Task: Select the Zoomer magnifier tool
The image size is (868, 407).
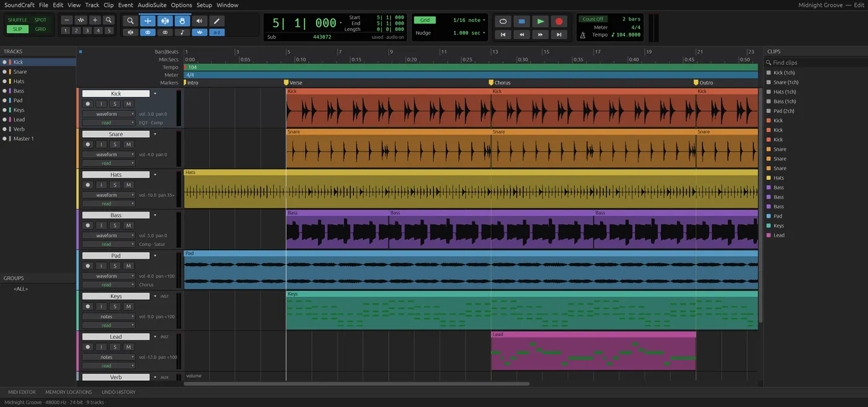Action: [130, 20]
